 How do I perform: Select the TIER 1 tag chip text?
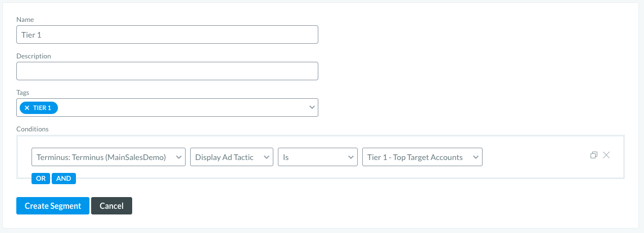(42, 108)
